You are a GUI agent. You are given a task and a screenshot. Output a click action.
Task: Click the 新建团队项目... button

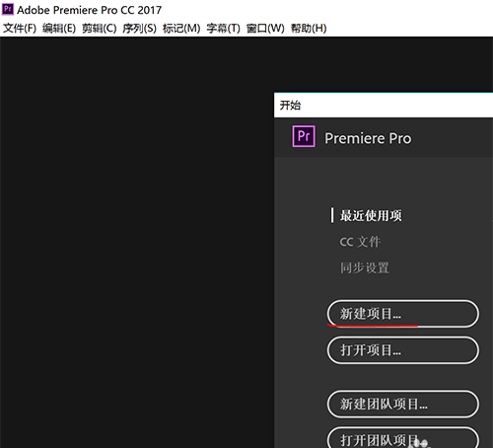click(x=403, y=405)
